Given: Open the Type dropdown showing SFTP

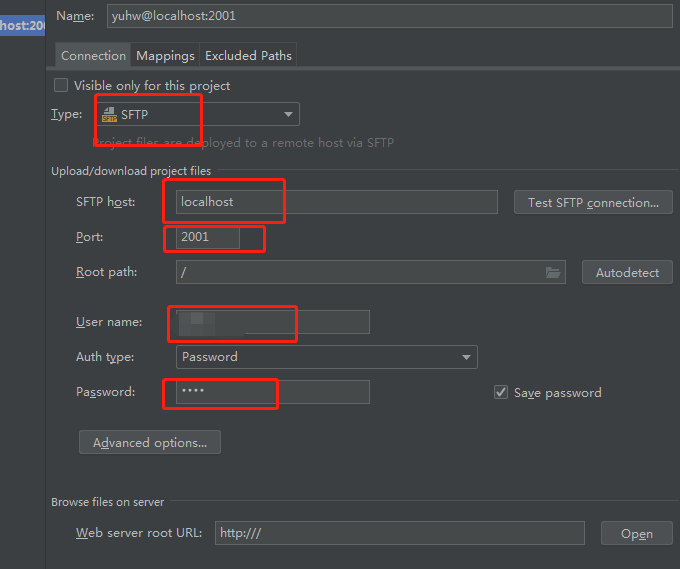Looking at the screenshot, I should pos(198,115).
